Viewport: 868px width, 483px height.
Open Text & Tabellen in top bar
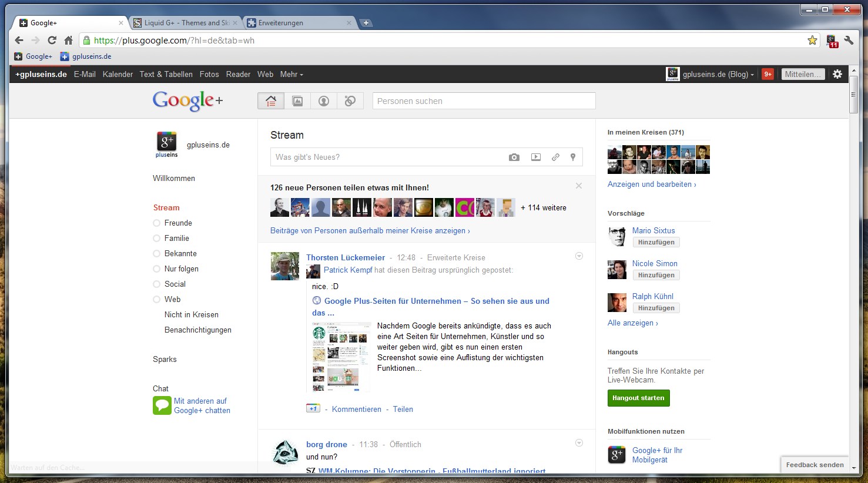tap(166, 74)
